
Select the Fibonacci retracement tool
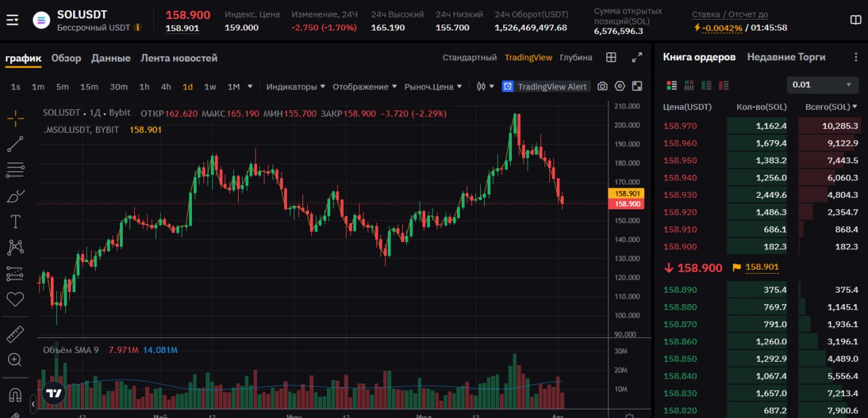click(15, 170)
